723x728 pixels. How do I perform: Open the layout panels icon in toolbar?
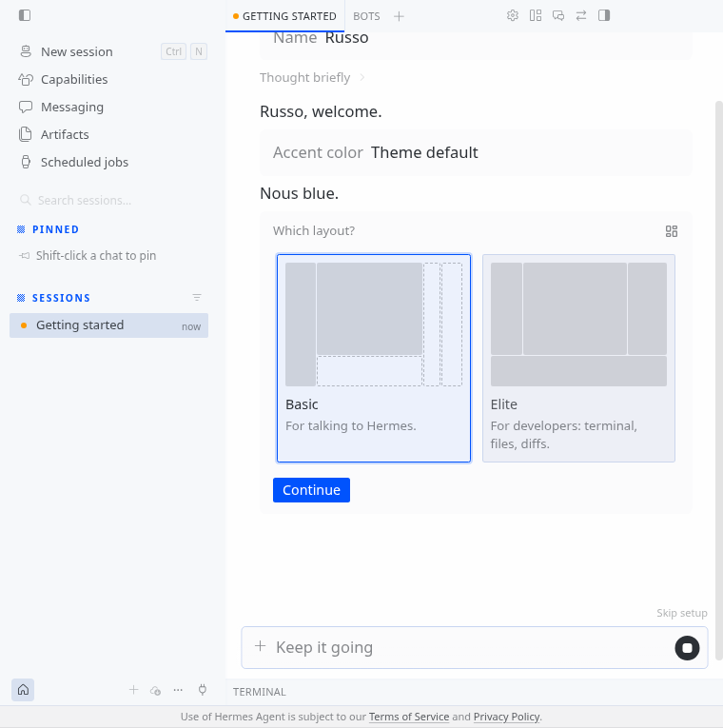pyautogui.click(x=536, y=15)
